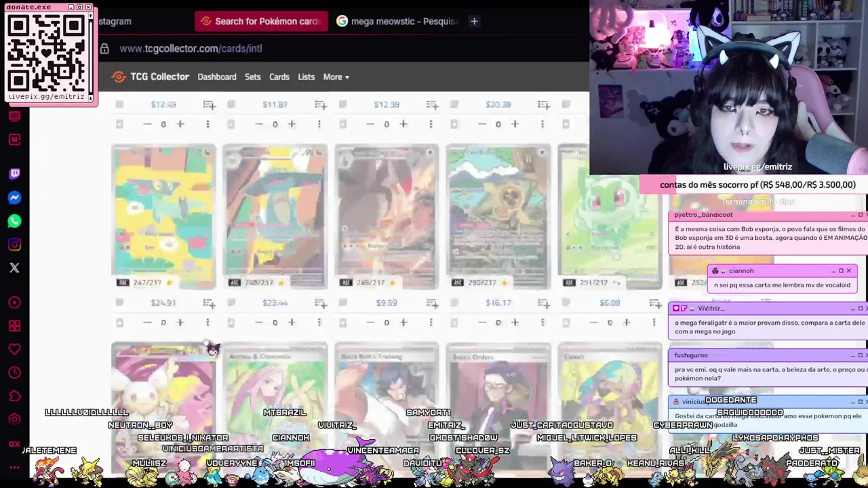The height and width of the screenshot is (488, 868).
Task: Open Sets in the TCG Collector navbar
Action: tap(253, 77)
